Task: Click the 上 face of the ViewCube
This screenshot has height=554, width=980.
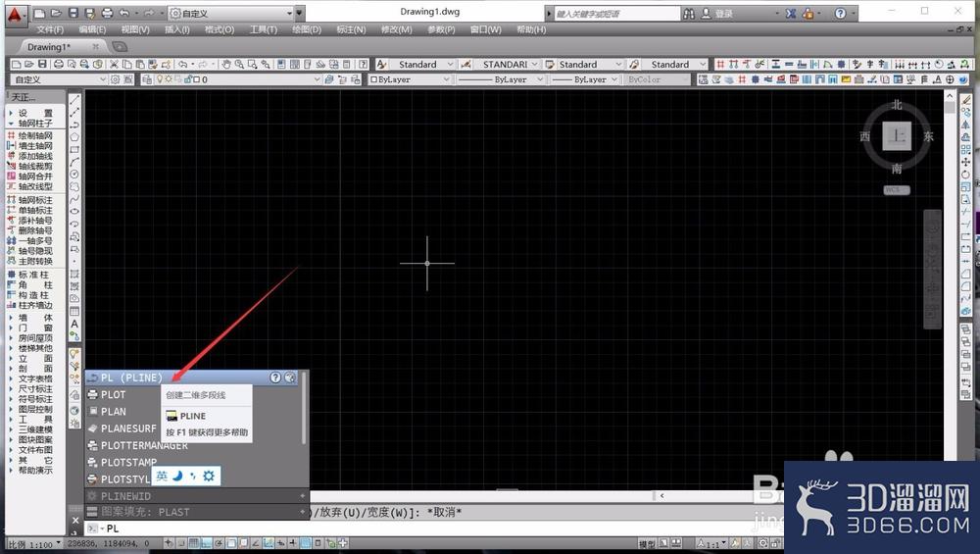Action: (897, 136)
